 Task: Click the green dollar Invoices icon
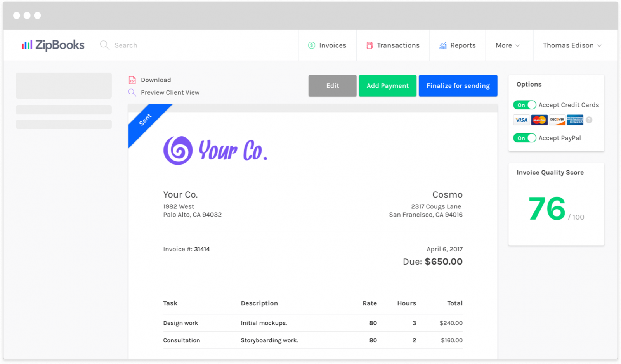[311, 45]
